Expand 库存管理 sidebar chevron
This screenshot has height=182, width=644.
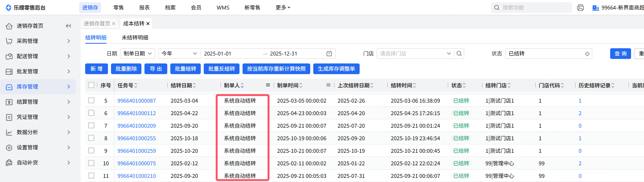coord(69,87)
